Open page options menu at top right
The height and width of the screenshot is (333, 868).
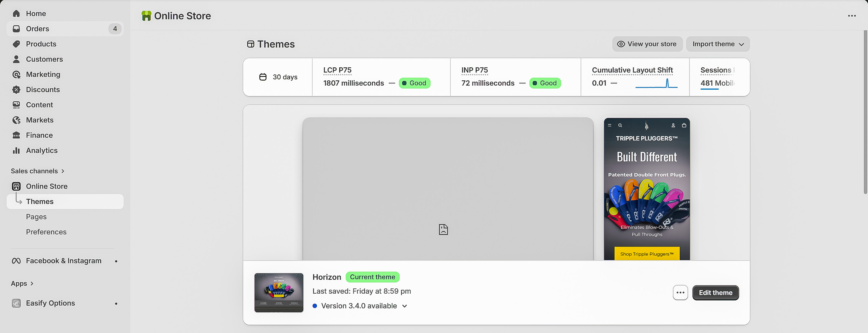(x=851, y=16)
